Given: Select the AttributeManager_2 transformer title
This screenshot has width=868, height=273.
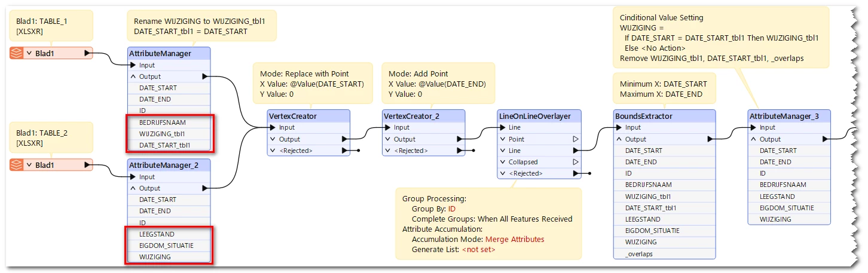Looking at the screenshot, I should pyautogui.click(x=164, y=165).
